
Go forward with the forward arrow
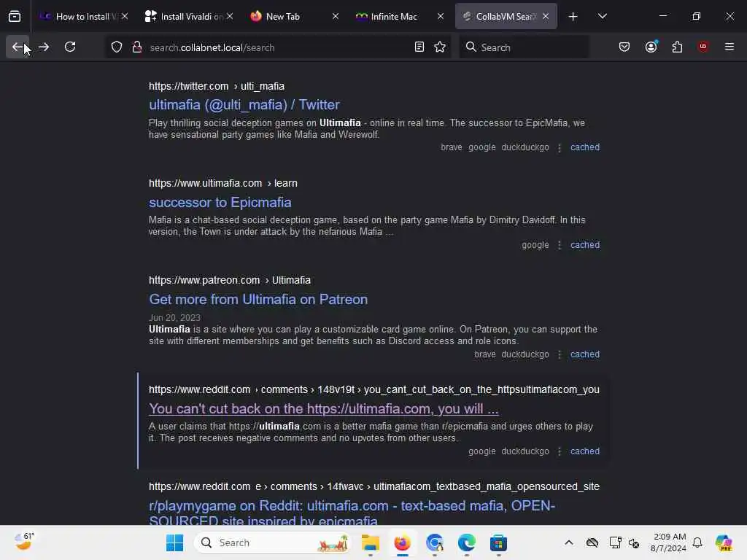[44, 47]
